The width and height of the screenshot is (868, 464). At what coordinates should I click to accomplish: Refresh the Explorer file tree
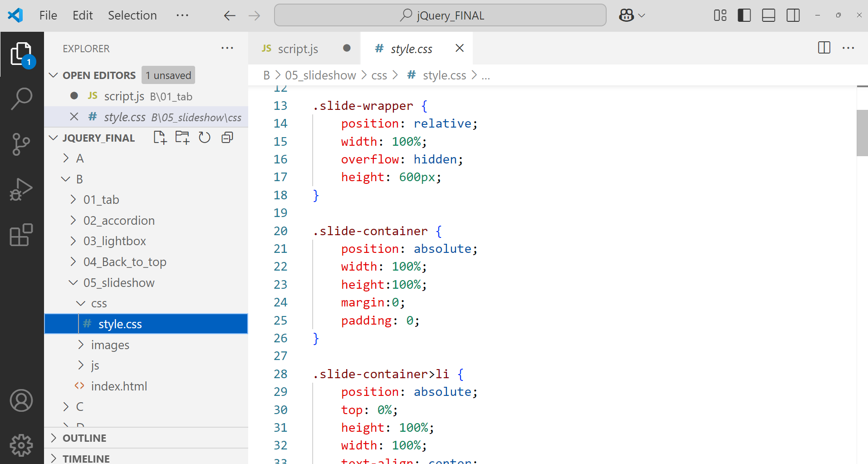pos(204,137)
